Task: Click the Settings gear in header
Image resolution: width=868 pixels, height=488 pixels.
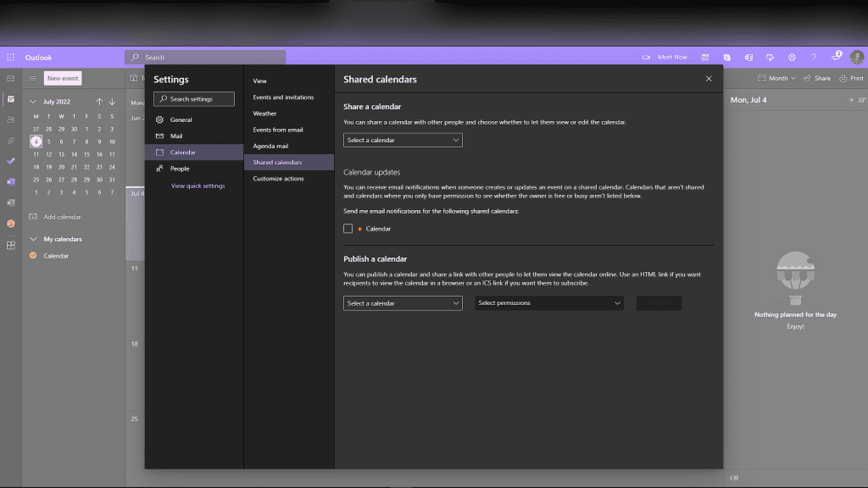Action: (792, 57)
